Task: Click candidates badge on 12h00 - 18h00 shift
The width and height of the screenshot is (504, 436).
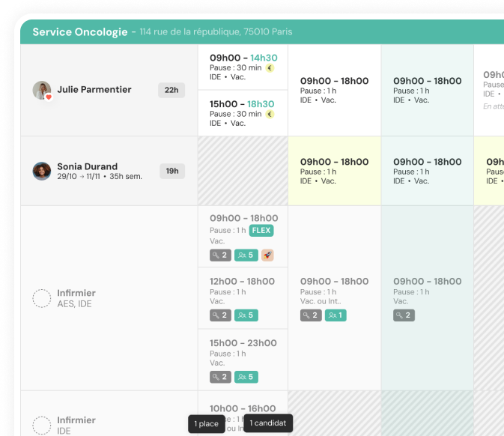Action: tap(246, 315)
